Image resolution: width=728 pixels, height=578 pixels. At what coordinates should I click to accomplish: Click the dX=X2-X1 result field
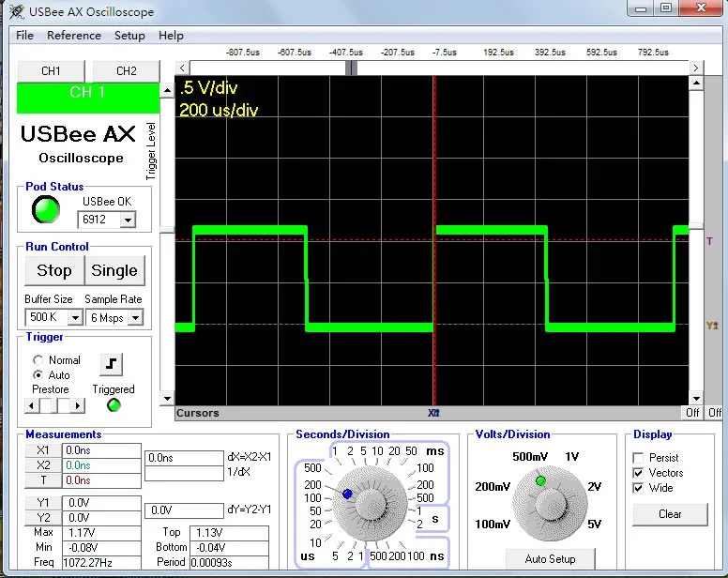pos(184,458)
